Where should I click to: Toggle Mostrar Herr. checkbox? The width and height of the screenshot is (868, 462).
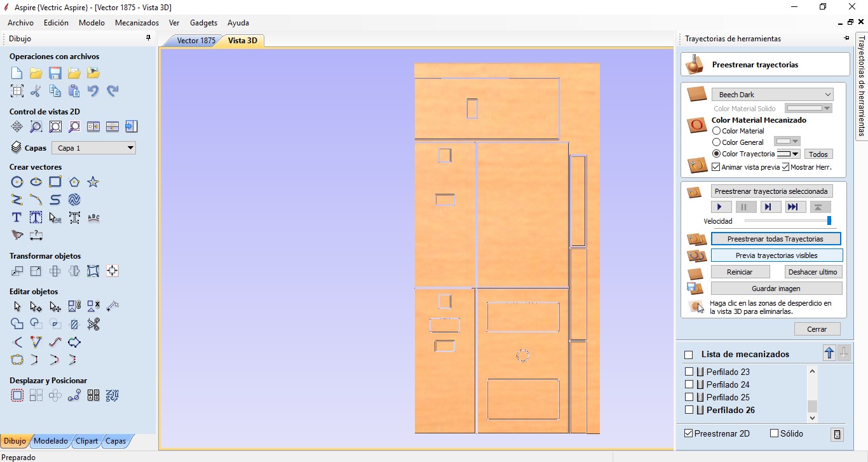pyautogui.click(x=785, y=167)
